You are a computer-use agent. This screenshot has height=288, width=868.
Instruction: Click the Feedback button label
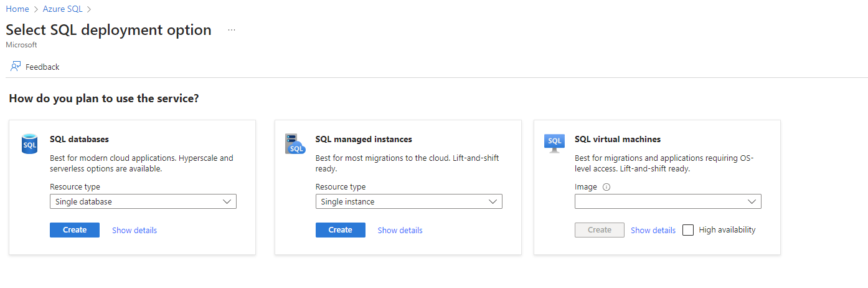42,67
